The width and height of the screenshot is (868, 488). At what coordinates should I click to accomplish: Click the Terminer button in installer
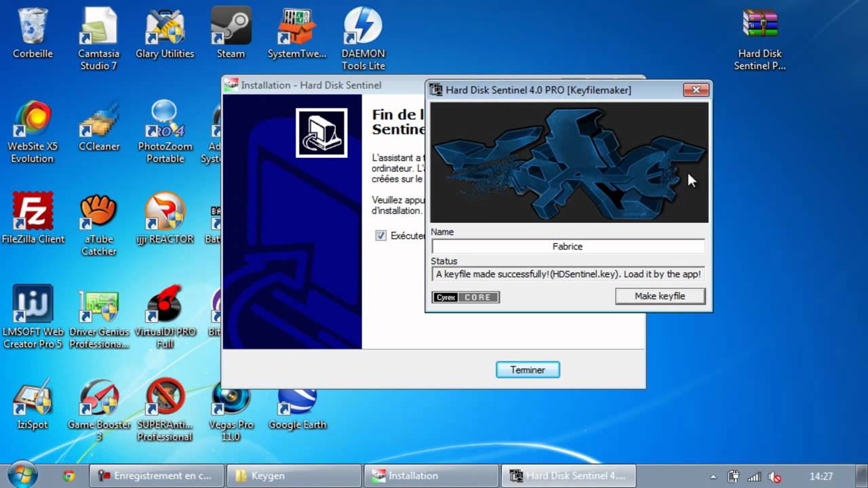coord(528,369)
